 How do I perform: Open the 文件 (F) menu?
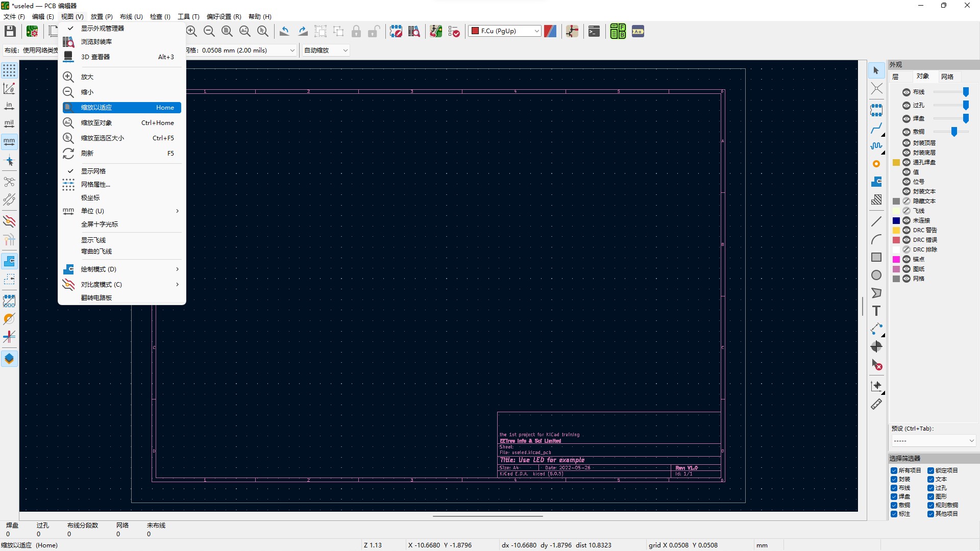click(14, 16)
